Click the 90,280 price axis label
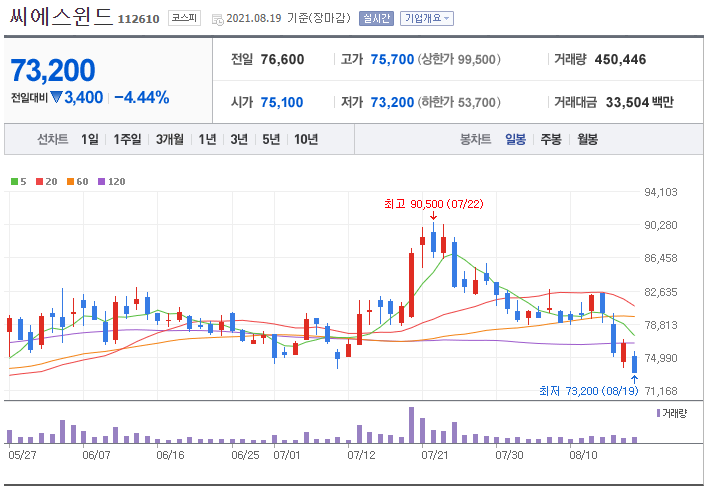 pyautogui.click(x=660, y=225)
